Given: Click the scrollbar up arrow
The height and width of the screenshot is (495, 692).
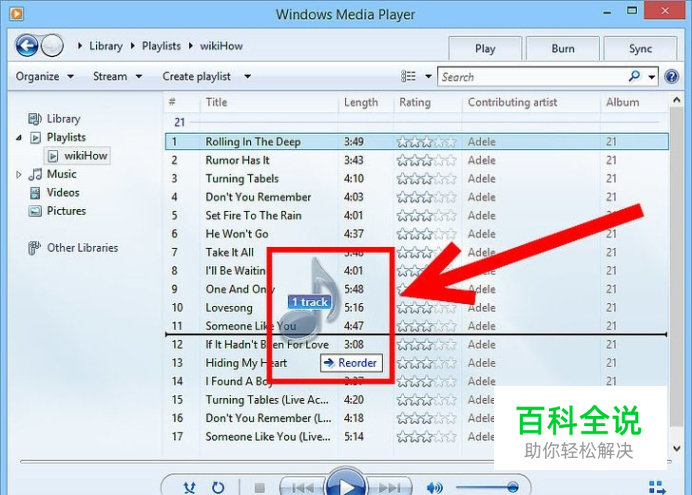Looking at the screenshot, I should coord(677,100).
